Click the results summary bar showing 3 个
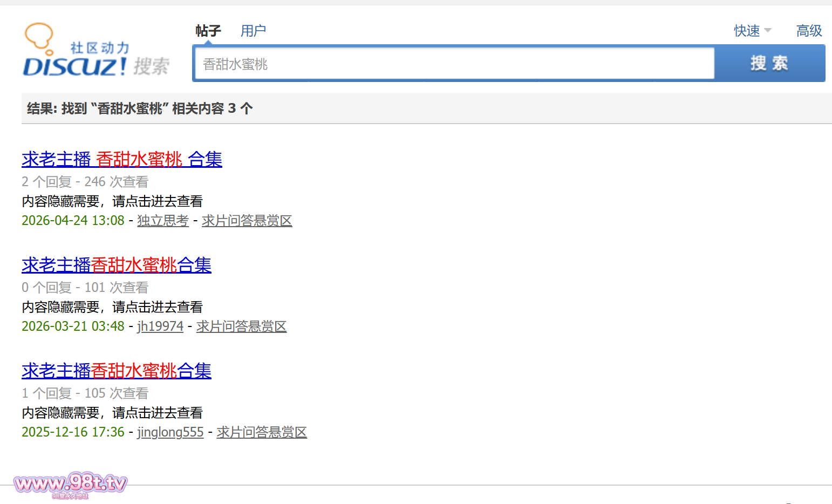 [140, 108]
